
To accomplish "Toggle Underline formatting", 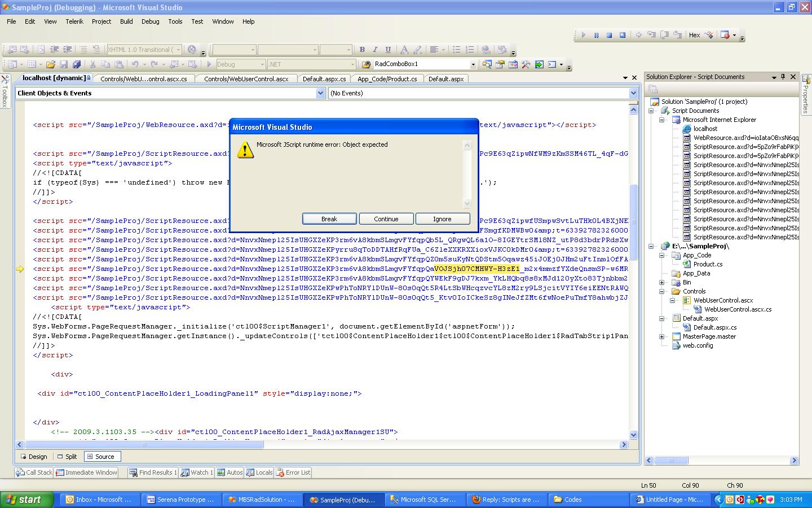I will [x=388, y=50].
